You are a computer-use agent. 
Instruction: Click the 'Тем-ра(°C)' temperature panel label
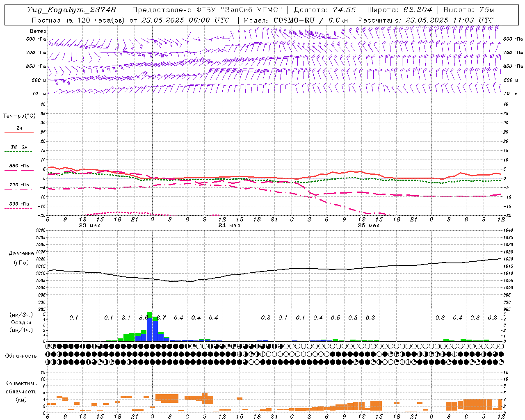[x=19, y=116]
